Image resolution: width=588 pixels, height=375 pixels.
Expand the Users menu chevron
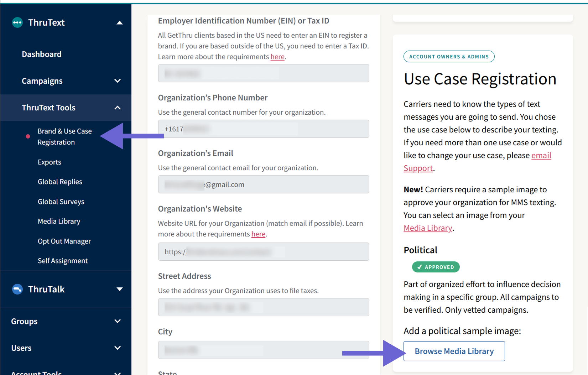tap(118, 348)
